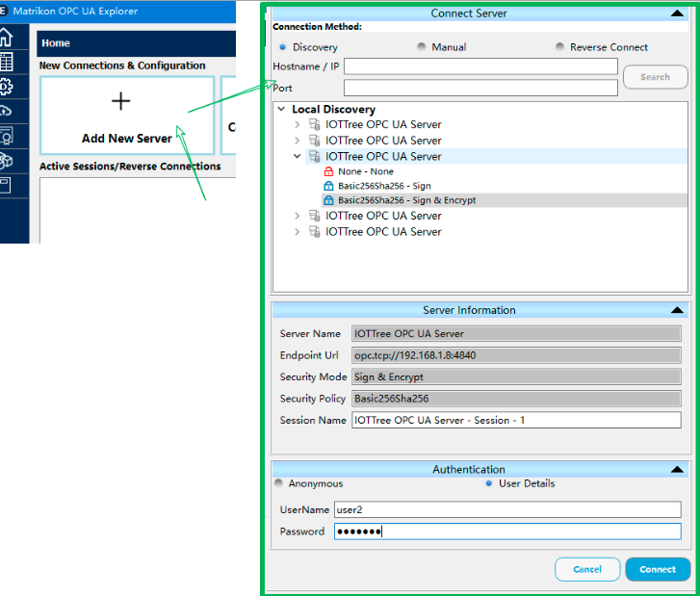This screenshot has width=700, height=596.
Task: Click the stacked cubes sidebar icon
Action: [6, 161]
